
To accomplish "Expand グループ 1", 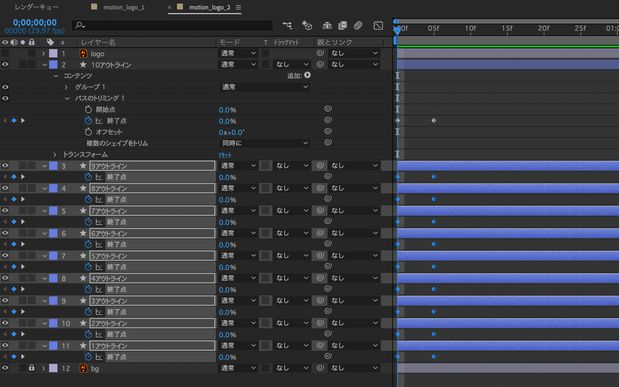I will 66,87.
